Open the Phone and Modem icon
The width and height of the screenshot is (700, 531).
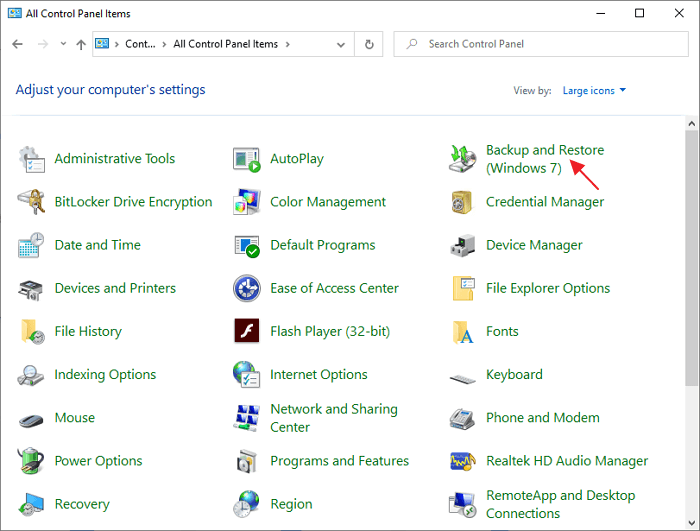[462, 418]
